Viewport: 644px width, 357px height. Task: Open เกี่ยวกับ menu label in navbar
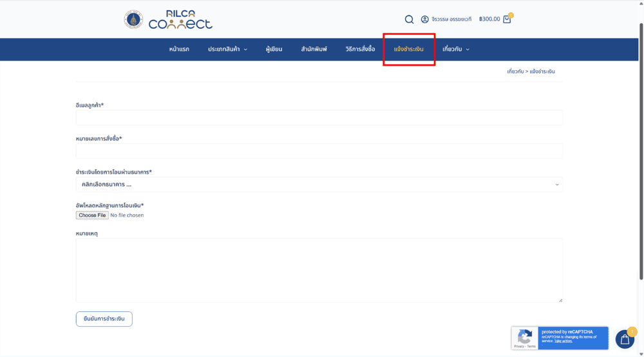(452, 50)
